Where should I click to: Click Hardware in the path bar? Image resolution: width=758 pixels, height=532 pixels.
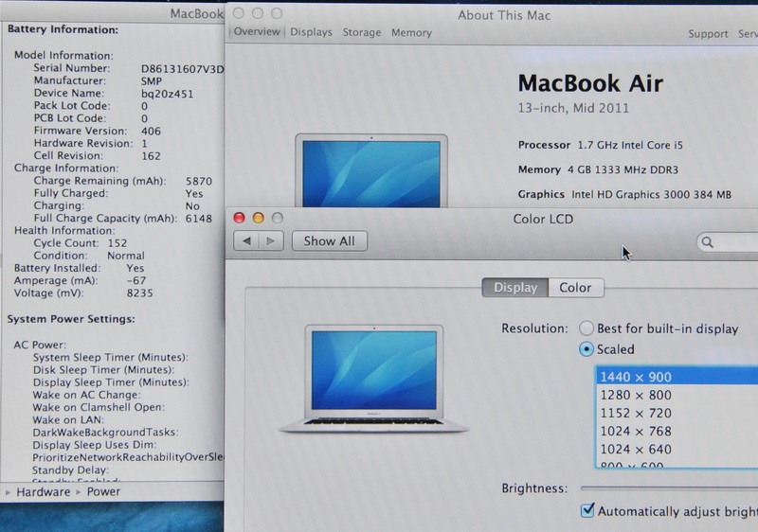(44, 492)
